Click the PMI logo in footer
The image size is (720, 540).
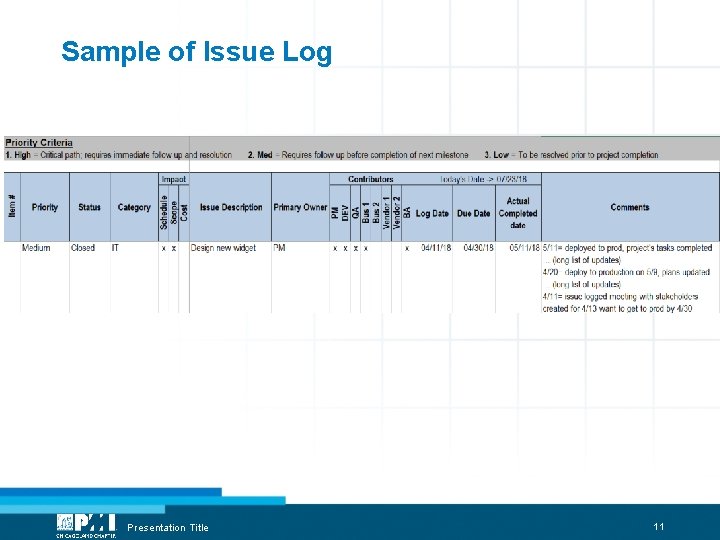86,526
